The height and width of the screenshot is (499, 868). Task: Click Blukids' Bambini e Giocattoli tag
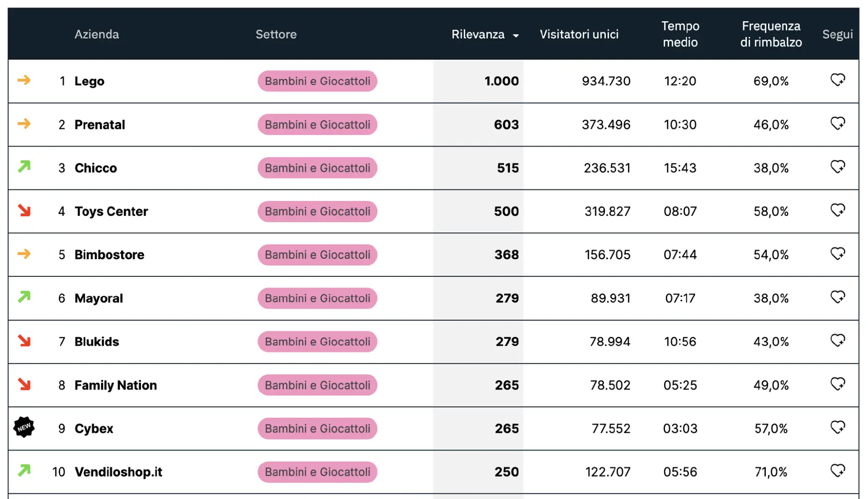click(317, 342)
